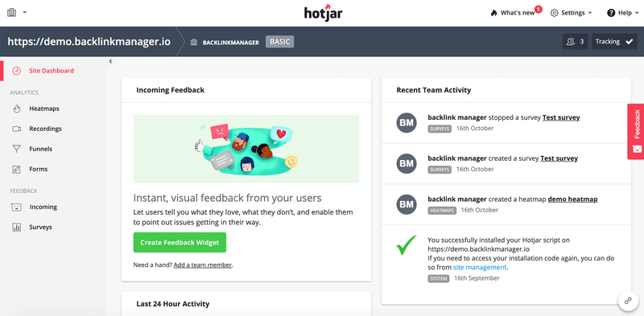Click the Help question mark icon
Viewport: 644px width, 316px height.
point(611,13)
